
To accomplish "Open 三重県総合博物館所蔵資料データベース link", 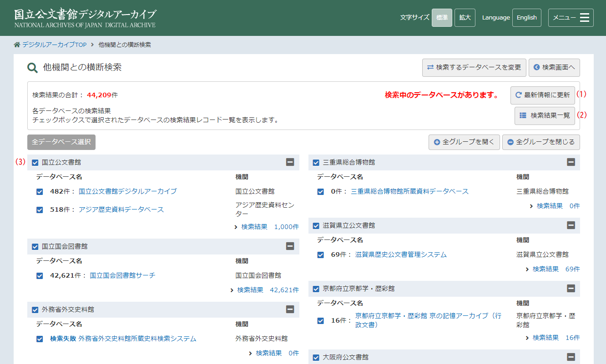I will [x=410, y=191].
